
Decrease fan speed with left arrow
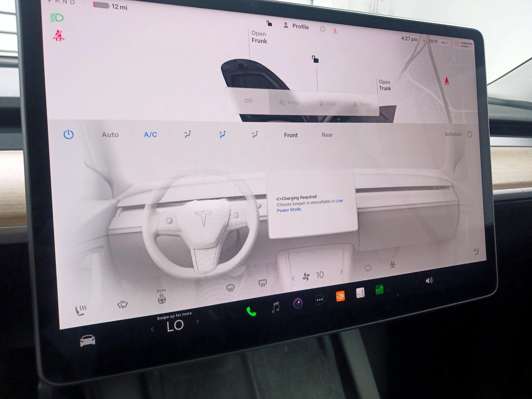pos(293,279)
